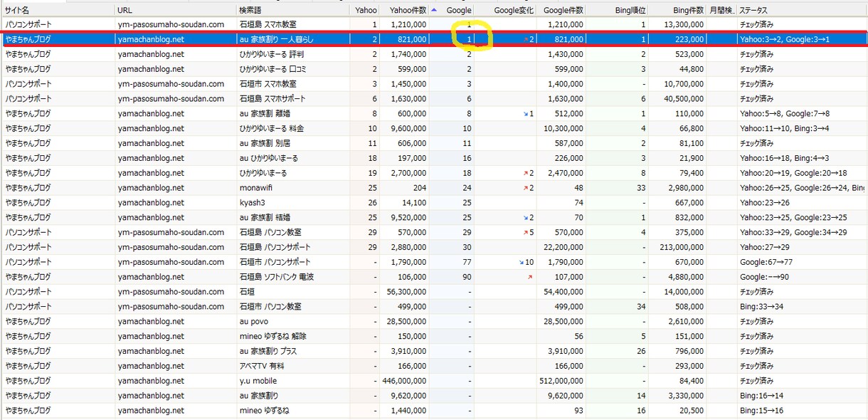Image resolution: width=868 pixels, height=420 pixels.
Task: Click the site name in 石垣 row
Action: 28,292
